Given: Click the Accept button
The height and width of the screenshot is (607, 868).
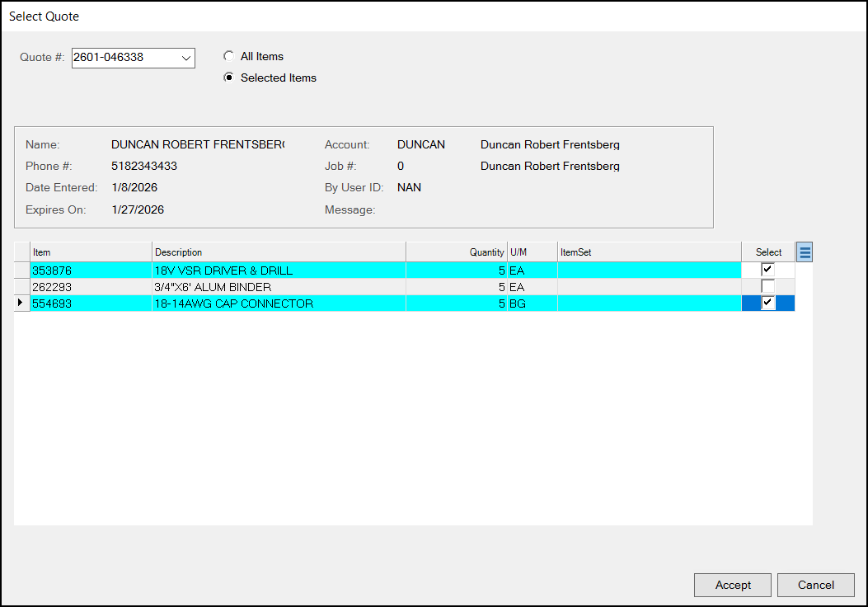Looking at the screenshot, I should point(732,585).
